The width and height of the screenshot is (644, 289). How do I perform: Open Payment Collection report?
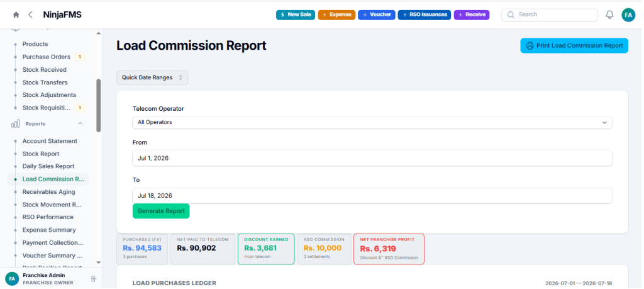point(53,242)
